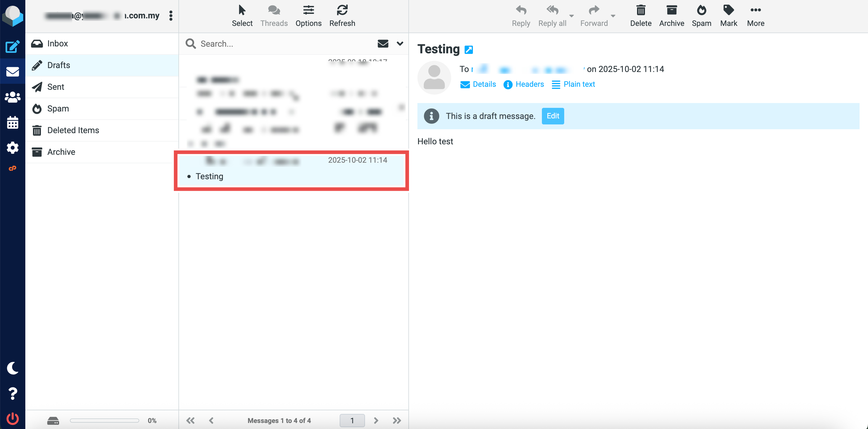This screenshot has width=868, height=429.
Task: Toggle dark mode with the moon icon
Action: pos(12,368)
